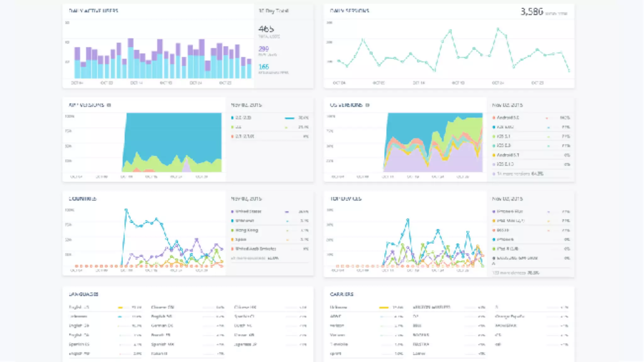This screenshot has height=362, width=644.
Task: Click the German DE language row
Action: pos(162,326)
